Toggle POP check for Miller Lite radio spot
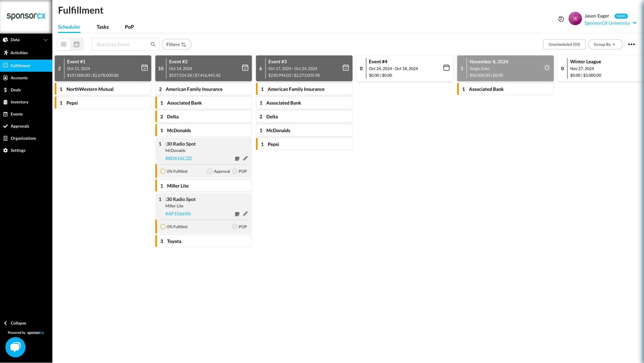This screenshot has height=363, width=644. (235, 227)
